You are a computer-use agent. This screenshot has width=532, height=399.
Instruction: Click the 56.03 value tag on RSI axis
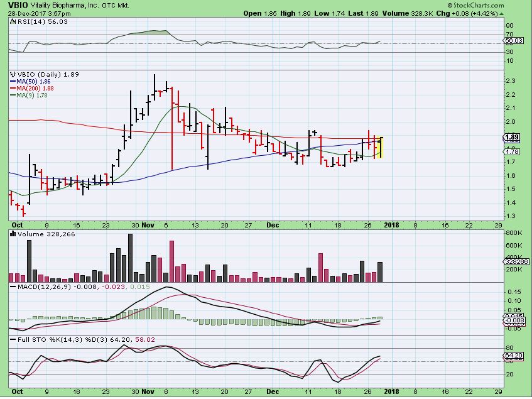[514, 40]
